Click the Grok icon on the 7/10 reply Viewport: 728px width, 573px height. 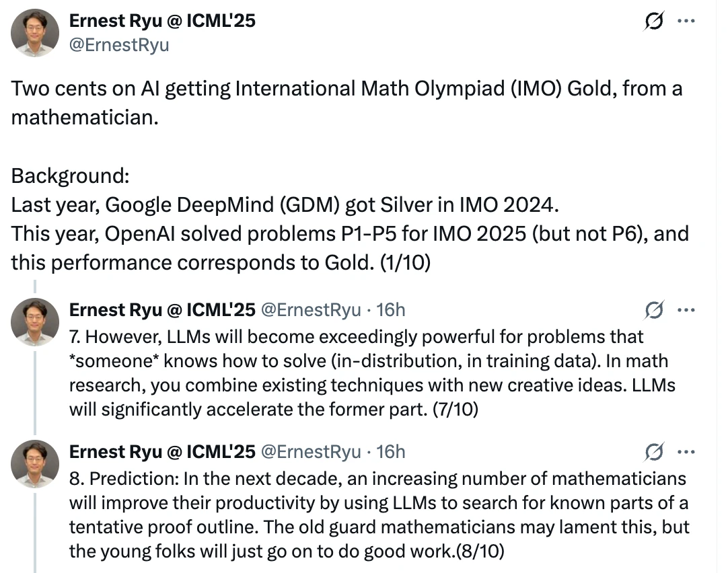(x=653, y=310)
